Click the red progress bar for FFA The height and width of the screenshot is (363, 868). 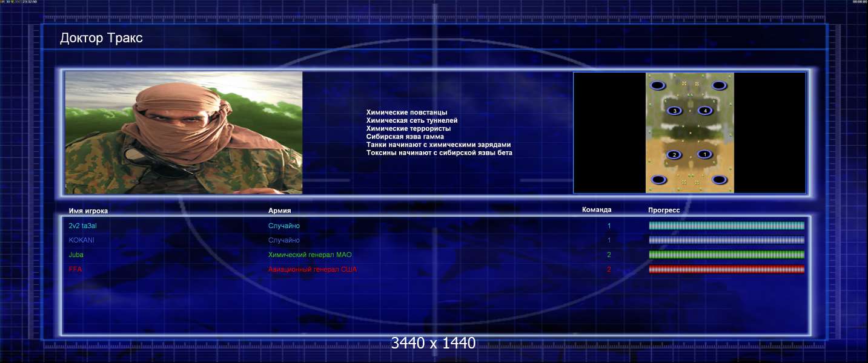(x=727, y=269)
